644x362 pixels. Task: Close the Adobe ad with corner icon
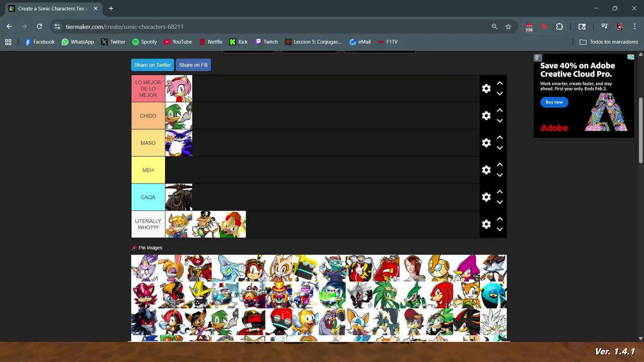tap(630, 57)
